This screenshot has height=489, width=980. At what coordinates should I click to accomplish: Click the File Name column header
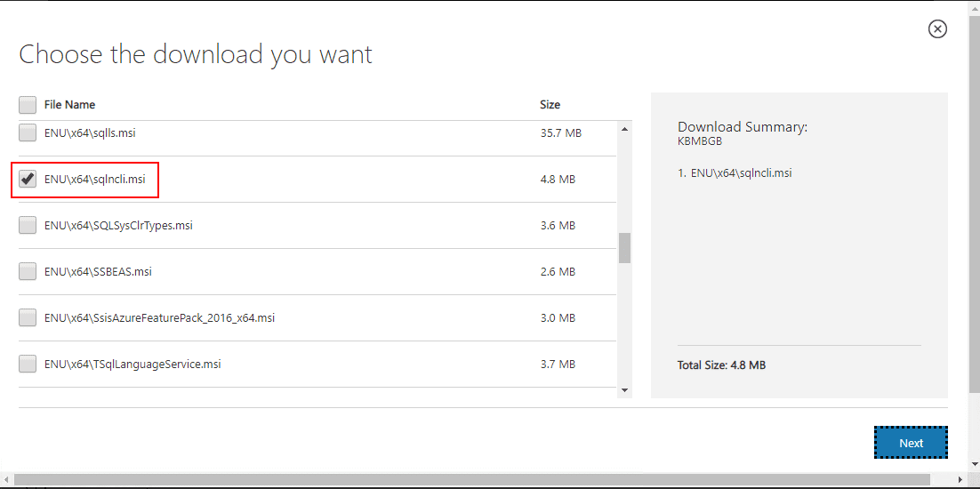(x=69, y=104)
